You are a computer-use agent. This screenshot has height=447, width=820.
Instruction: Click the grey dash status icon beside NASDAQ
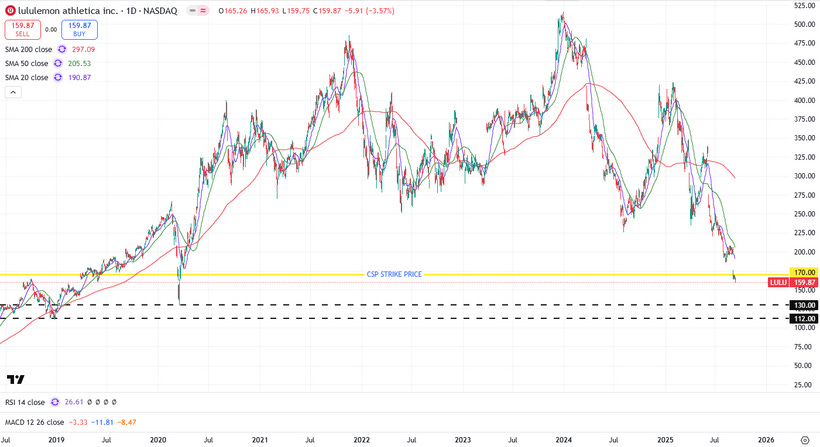coord(193,10)
